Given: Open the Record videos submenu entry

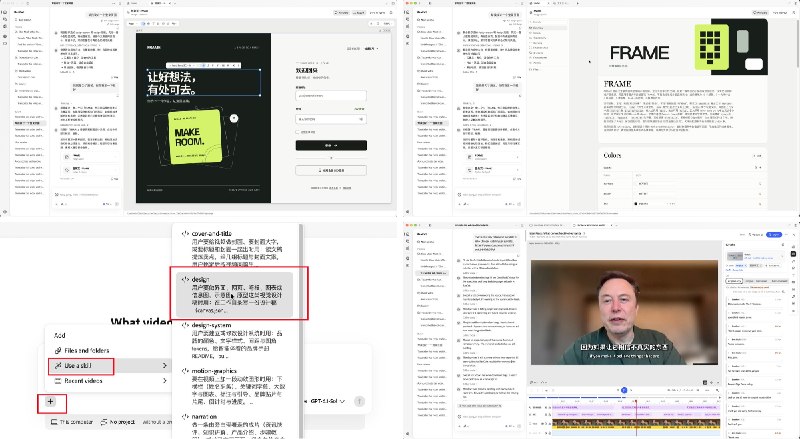Looking at the screenshot, I should pyautogui.click(x=111, y=381).
